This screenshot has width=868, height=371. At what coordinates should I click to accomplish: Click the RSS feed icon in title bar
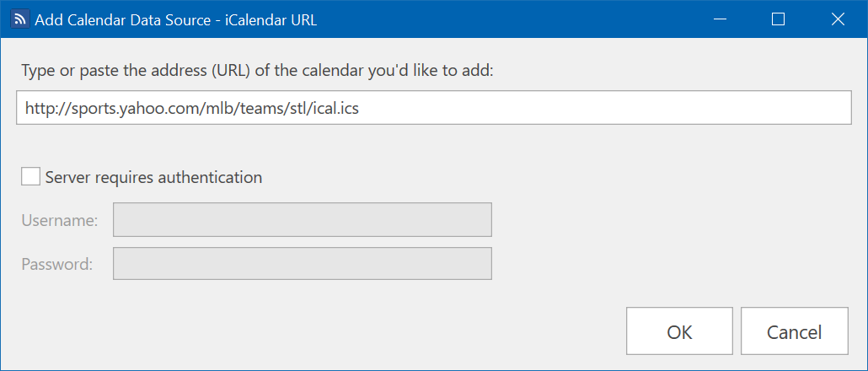pos(19,19)
